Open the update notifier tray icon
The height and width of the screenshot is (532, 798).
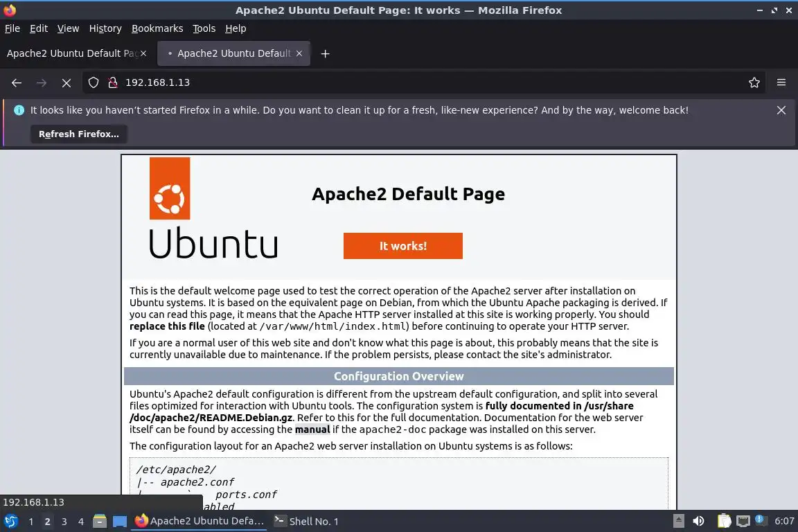click(x=761, y=520)
